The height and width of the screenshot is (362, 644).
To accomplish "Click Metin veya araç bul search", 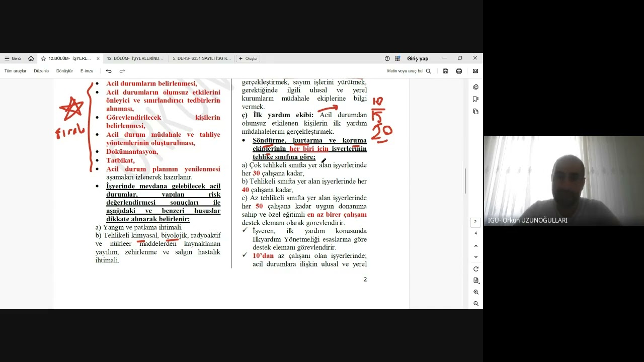I will coord(409,71).
